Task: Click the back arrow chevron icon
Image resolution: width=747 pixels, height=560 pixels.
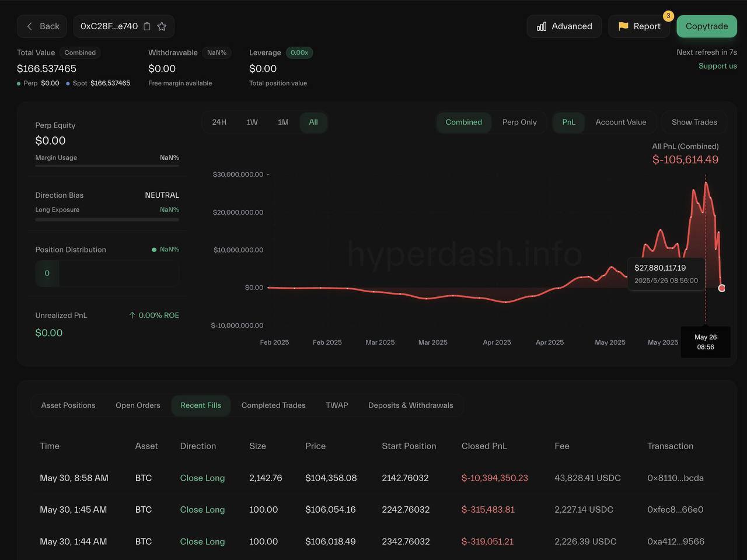Action: point(29,26)
